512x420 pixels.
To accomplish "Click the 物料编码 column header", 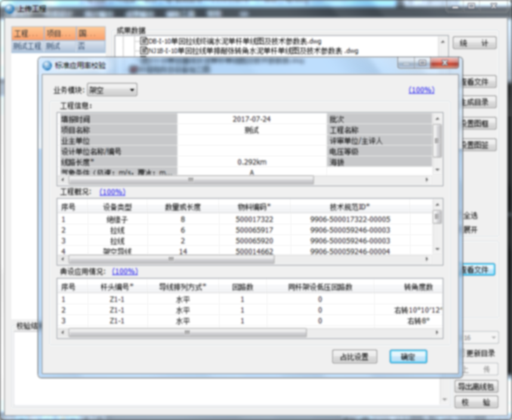I will [x=254, y=207].
